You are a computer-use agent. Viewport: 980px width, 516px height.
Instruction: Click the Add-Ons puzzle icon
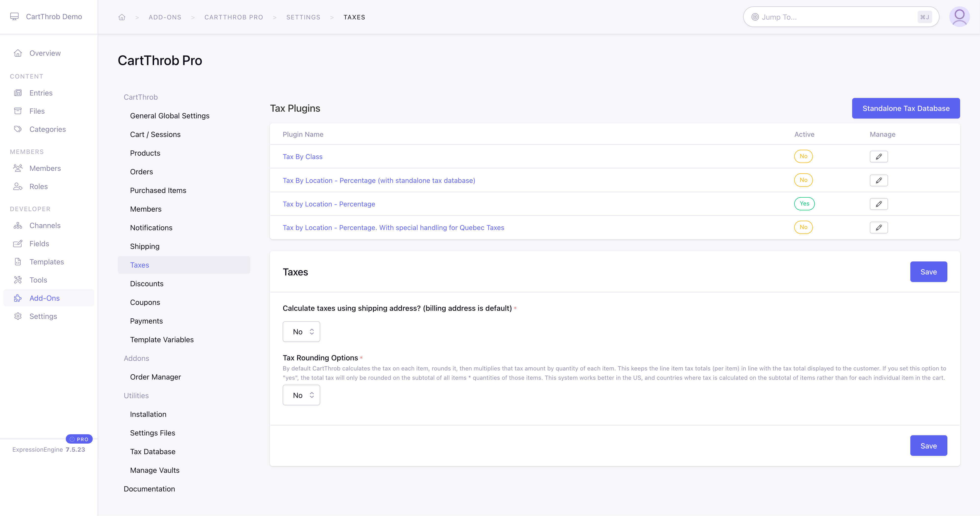tap(18, 298)
